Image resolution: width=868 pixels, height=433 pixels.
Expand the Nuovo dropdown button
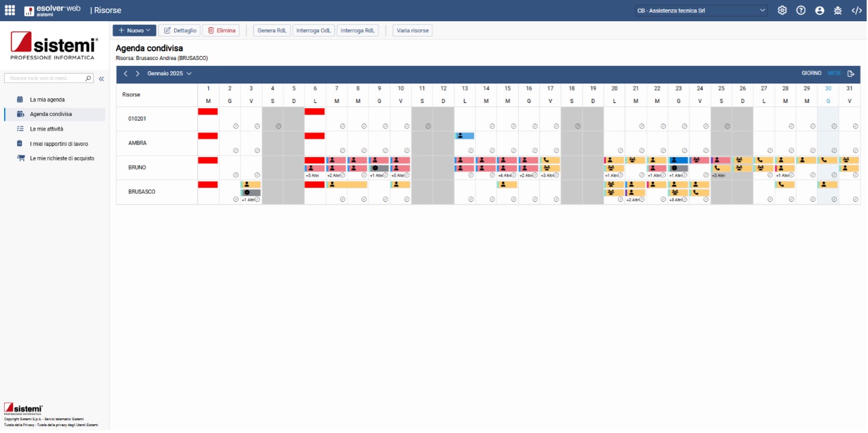click(x=134, y=31)
